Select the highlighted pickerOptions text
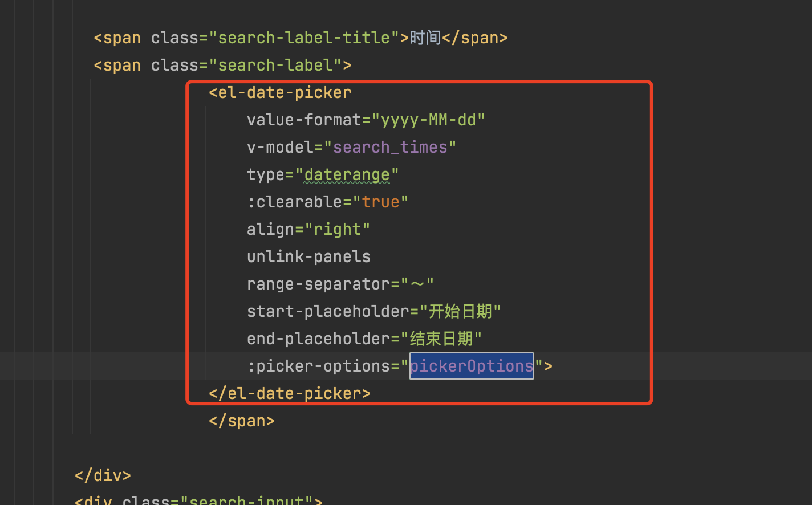The height and width of the screenshot is (505, 812). (471, 366)
